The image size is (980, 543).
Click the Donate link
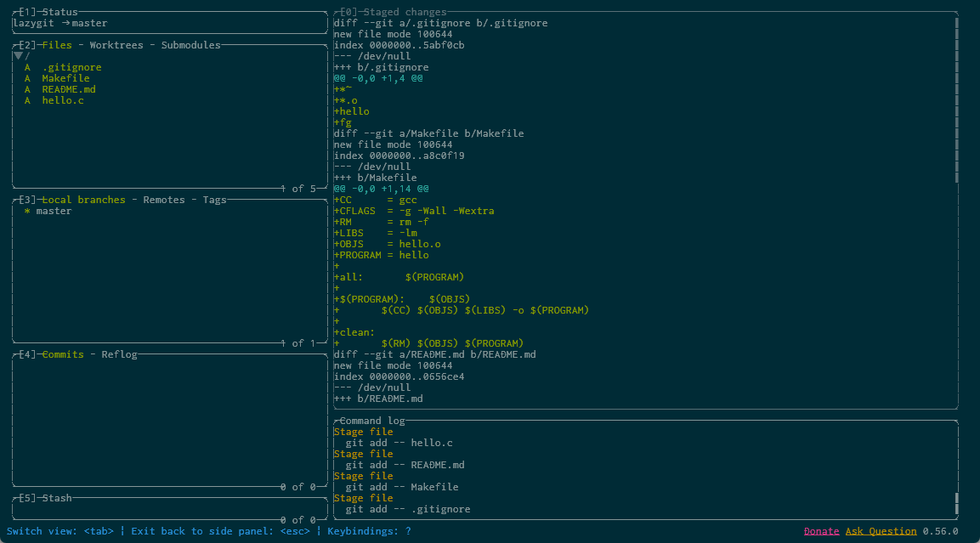[x=821, y=531]
